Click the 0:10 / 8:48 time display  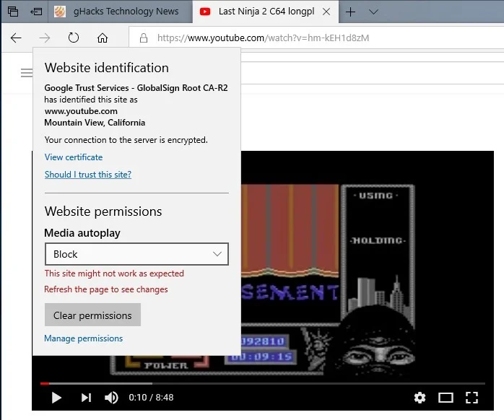coord(151,398)
